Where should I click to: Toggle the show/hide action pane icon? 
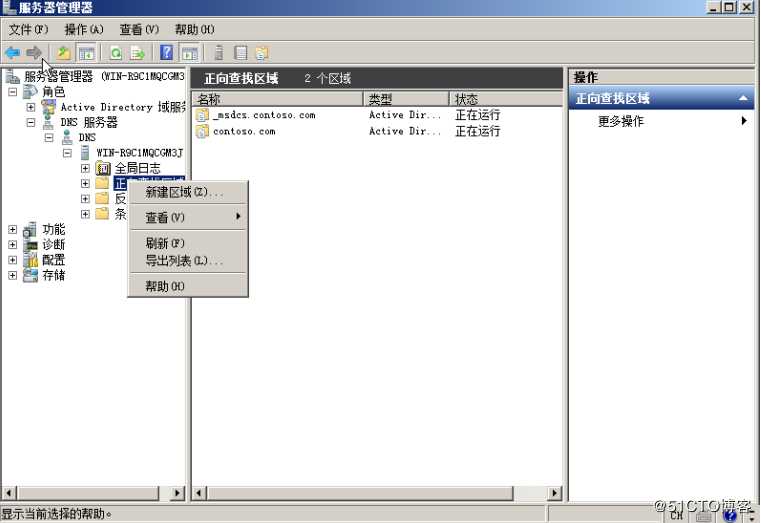(190, 52)
